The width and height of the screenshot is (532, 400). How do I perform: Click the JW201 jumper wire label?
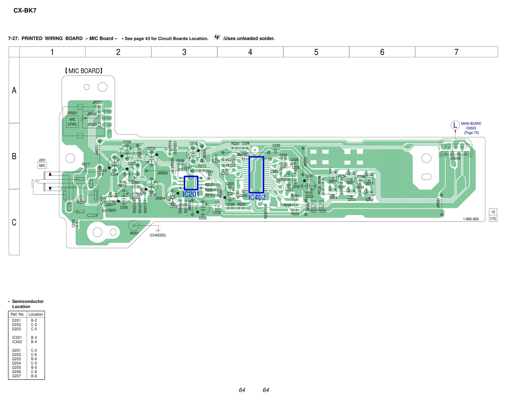[438, 203]
